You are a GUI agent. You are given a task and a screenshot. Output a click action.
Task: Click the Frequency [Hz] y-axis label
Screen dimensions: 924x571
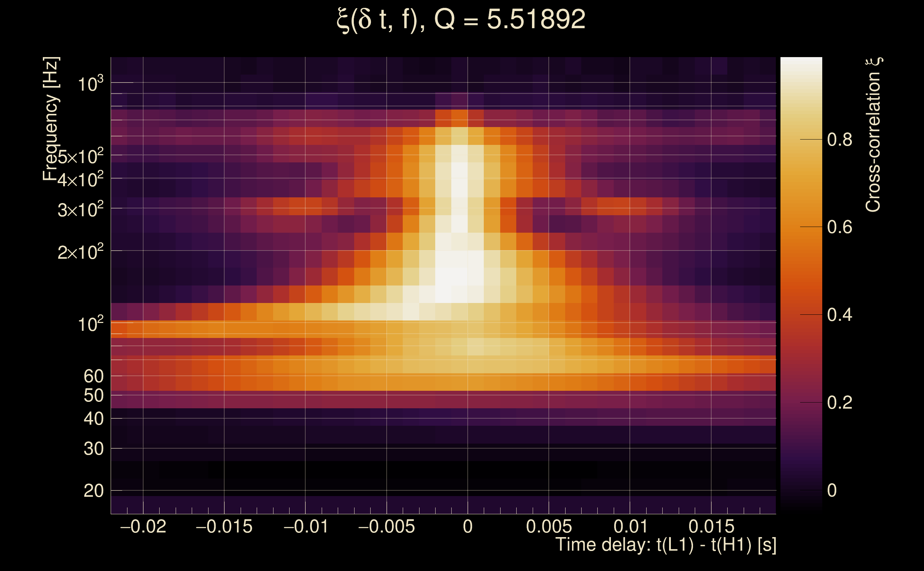pyautogui.click(x=51, y=118)
